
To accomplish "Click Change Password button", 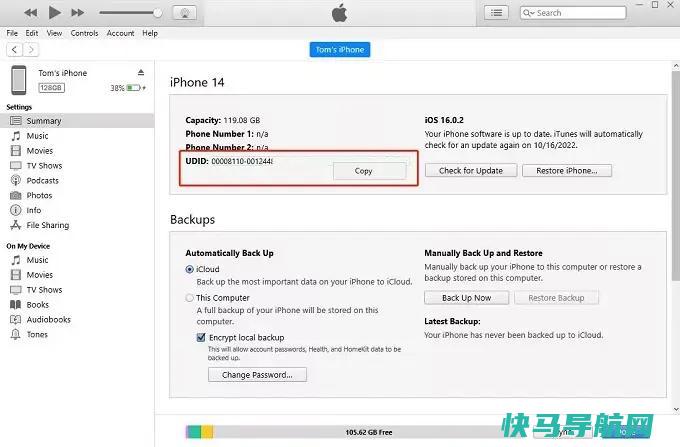I will coord(257,375).
